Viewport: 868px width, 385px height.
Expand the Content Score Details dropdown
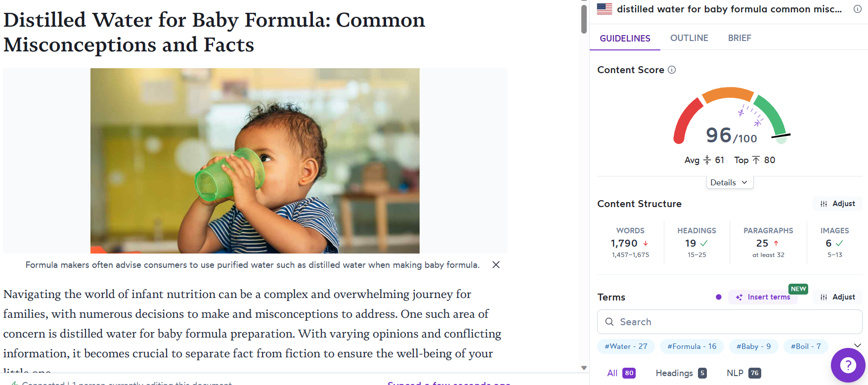click(729, 182)
